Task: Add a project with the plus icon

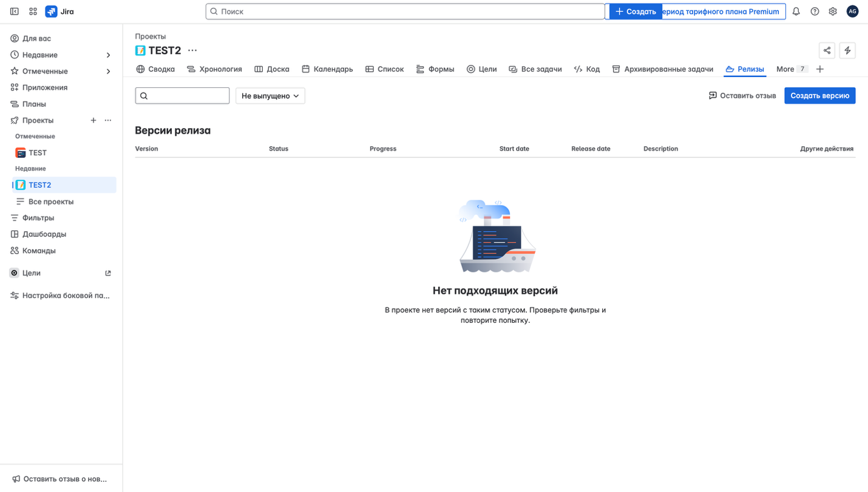Action: tap(93, 120)
